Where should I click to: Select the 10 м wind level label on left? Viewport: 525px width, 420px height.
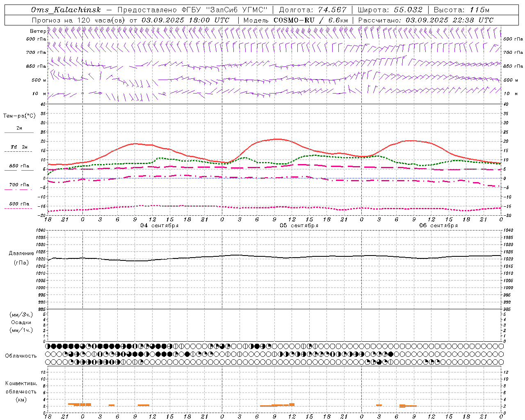[39, 94]
